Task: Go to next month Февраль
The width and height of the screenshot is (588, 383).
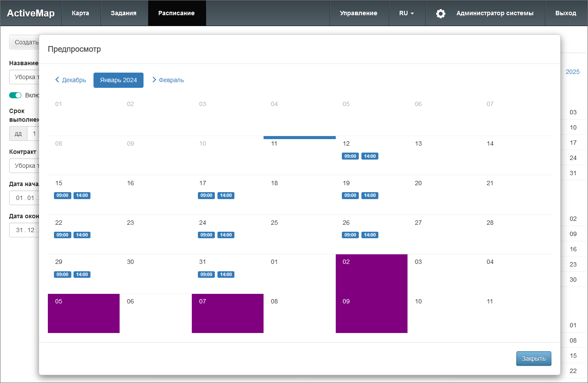Action: (168, 80)
